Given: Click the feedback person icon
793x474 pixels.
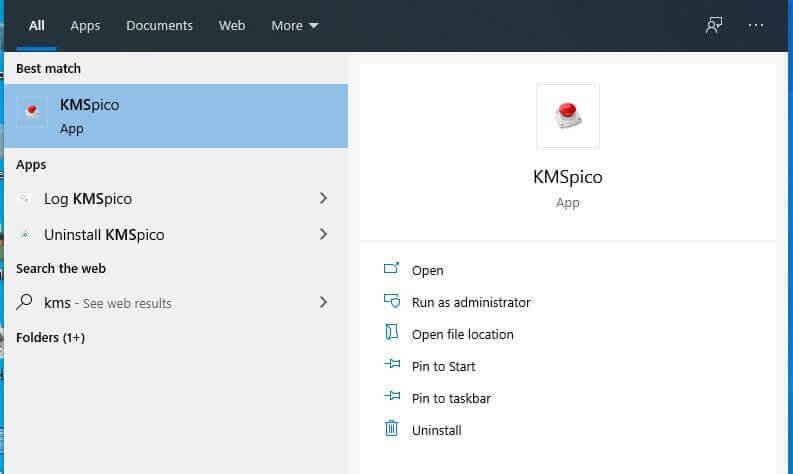Looking at the screenshot, I should 714,25.
